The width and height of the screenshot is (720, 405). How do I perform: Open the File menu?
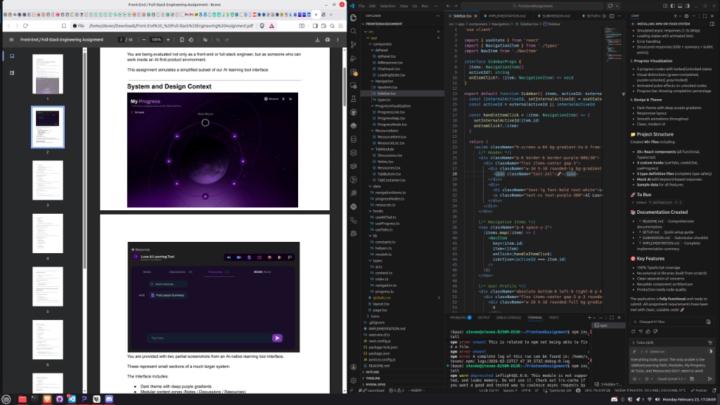(x=362, y=6)
